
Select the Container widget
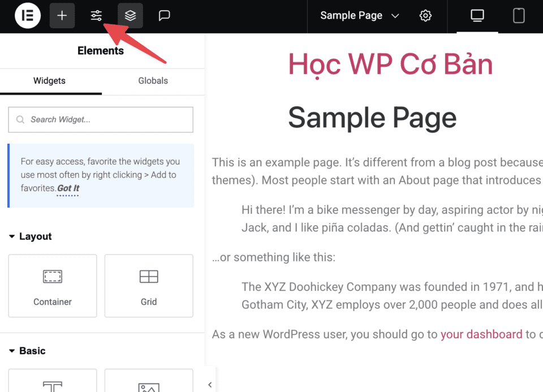pyautogui.click(x=53, y=286)
